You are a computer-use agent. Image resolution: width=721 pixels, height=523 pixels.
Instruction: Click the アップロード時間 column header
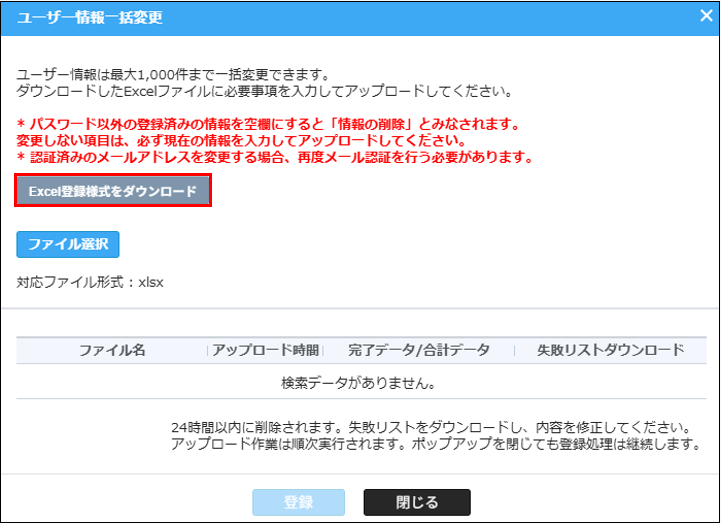coord(266,350)
